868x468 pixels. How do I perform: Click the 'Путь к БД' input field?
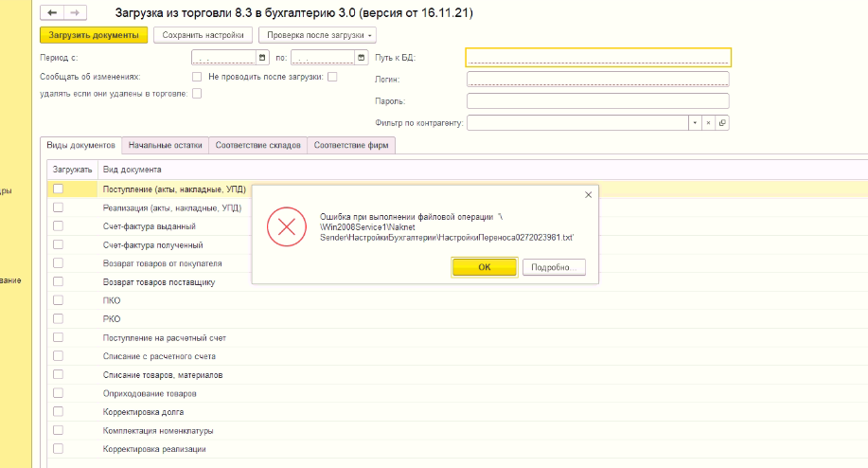[597, 58]
